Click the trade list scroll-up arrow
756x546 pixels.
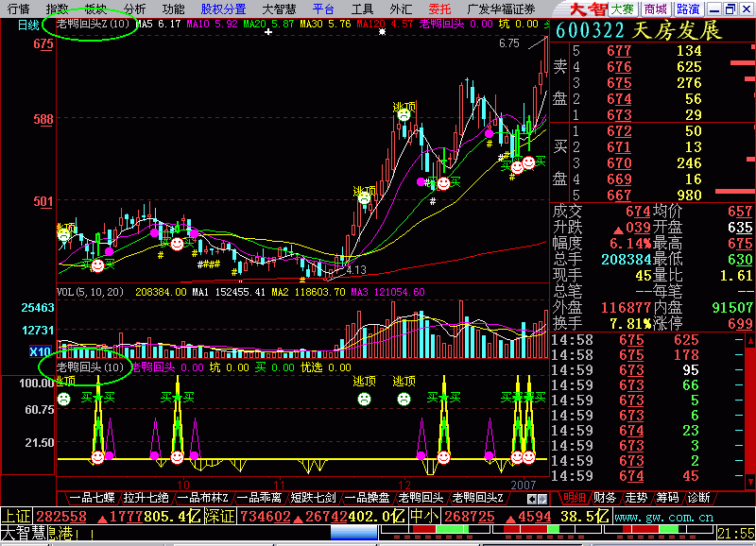(x=750, y=341)
